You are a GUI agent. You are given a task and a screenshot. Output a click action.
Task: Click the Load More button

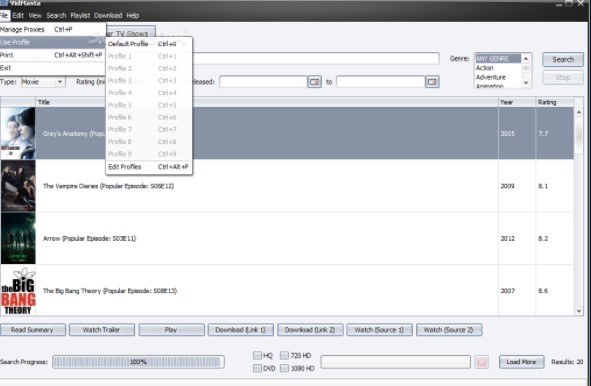pos(521,362)
